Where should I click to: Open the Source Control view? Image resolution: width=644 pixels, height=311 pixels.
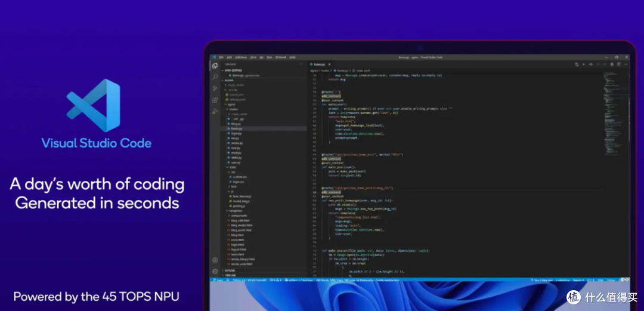coord(215,88)
